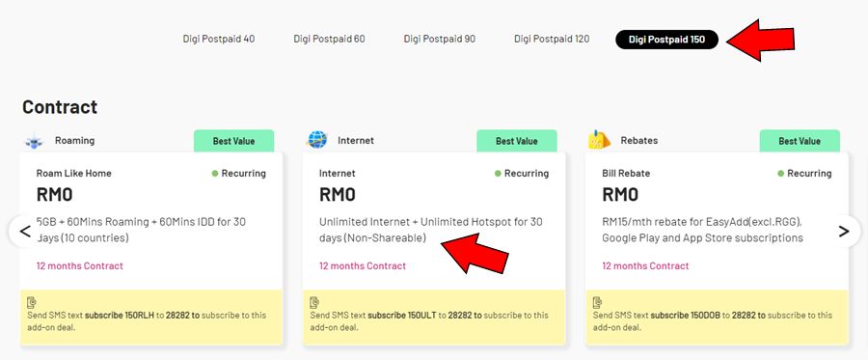Click the Recurring status indicator on the Internet card
Viewport: 868px width, 360px height.
pos(522,174)
